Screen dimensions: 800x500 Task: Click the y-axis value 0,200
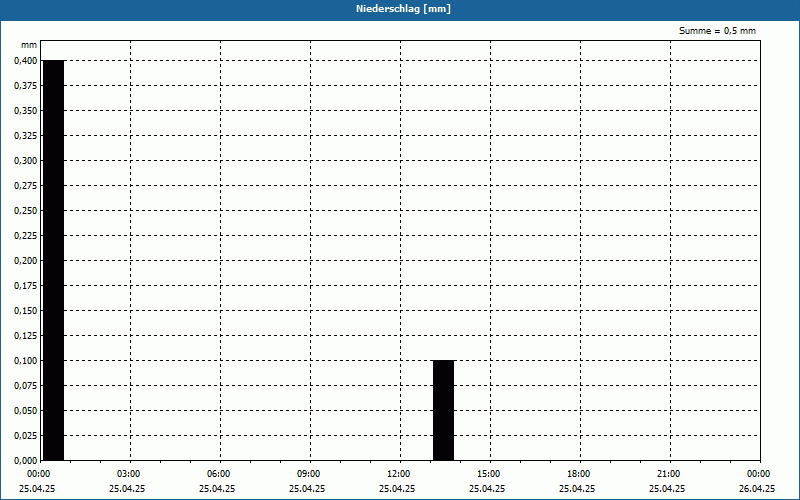26,261
